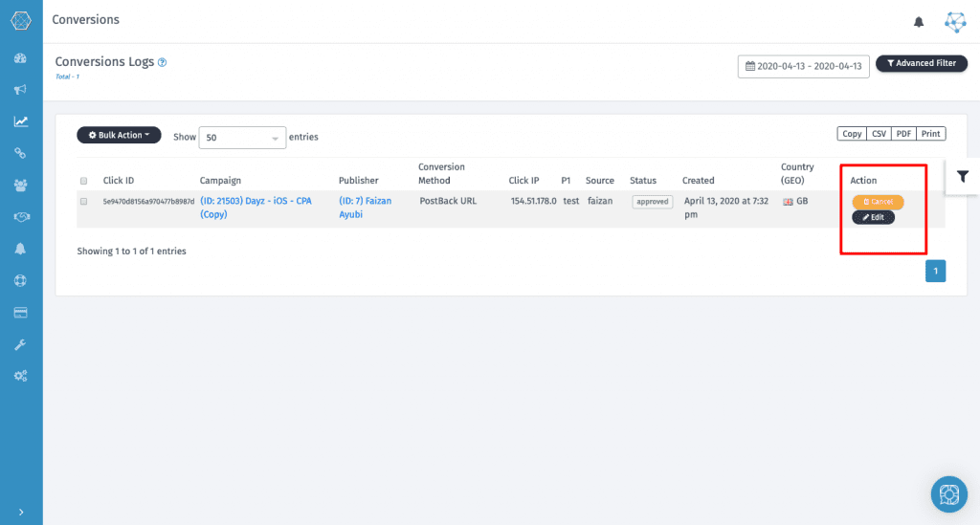980x525 pixels.
Task: Click the wrench tools sidebar icon
Action: tap(20, 344)
